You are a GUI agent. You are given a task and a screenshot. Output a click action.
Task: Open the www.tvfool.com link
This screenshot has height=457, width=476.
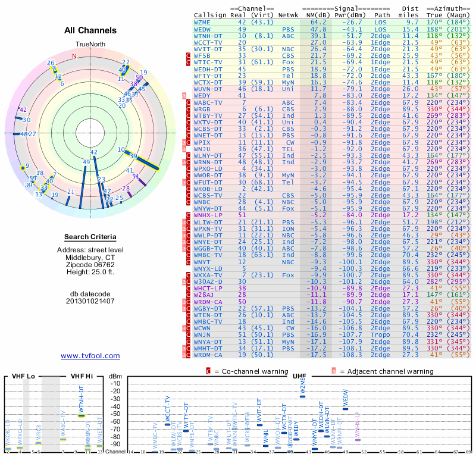tap(90, 356)
